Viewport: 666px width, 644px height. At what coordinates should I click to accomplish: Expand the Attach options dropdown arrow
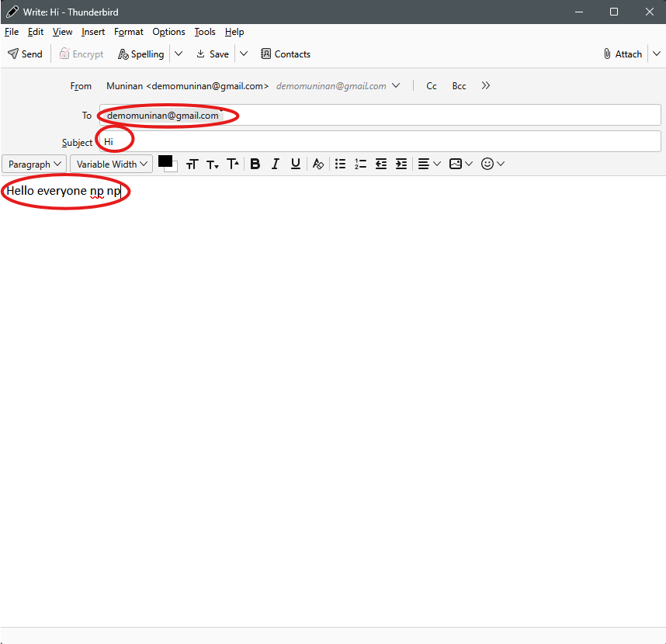pos(657,54)
